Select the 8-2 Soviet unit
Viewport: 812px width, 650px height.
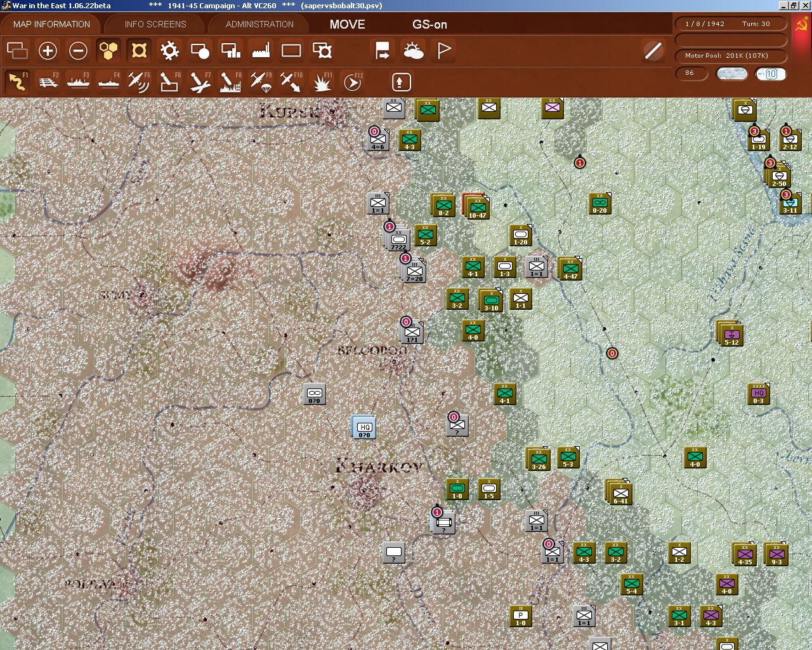coord(443,205)
